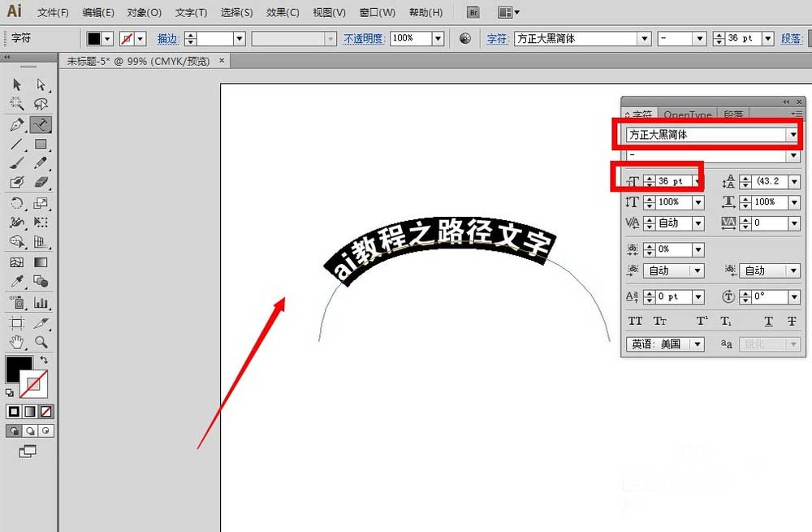Select the Symbol Sprayer tool

(x=16, y=302)
